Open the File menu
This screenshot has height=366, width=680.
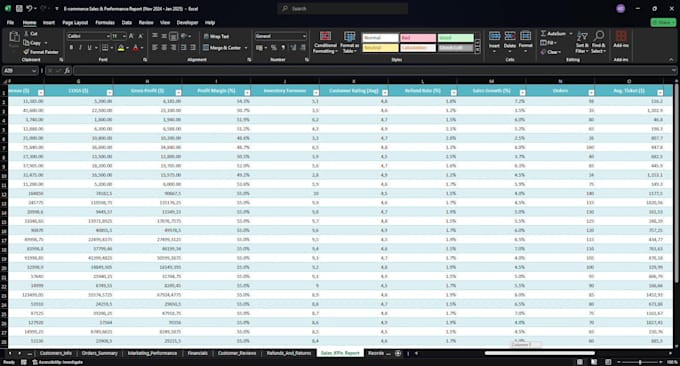tap(10, 23)
